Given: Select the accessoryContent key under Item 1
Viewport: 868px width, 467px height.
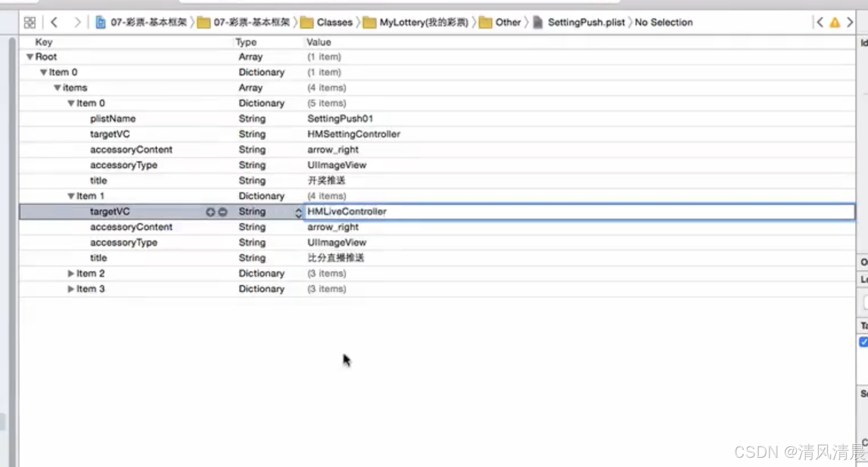Looking at the screenshot, I should pyautogui.click(x=131, y=227).
